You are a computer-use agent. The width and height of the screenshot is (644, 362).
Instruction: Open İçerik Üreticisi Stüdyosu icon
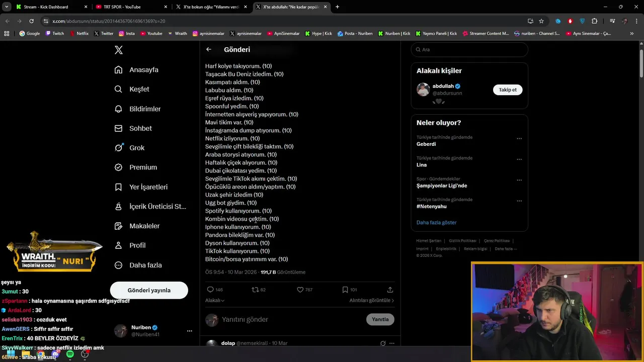(x=118, y=207)
